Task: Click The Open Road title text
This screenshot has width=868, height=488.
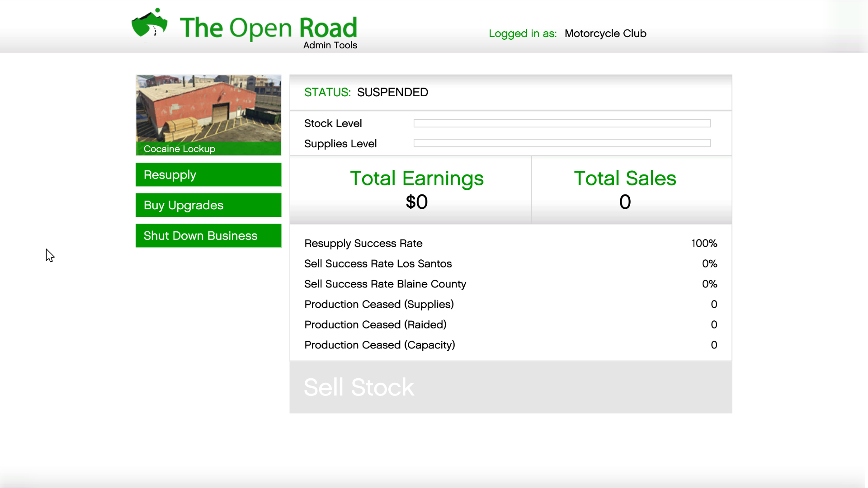Action: 268,28
